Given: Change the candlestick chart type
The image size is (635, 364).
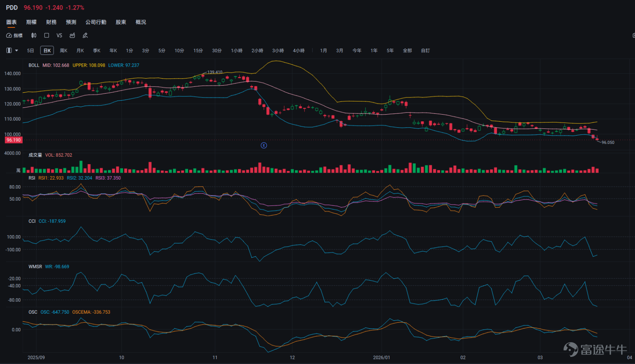Looking at the screenshot, I should [x=34, y=36].
